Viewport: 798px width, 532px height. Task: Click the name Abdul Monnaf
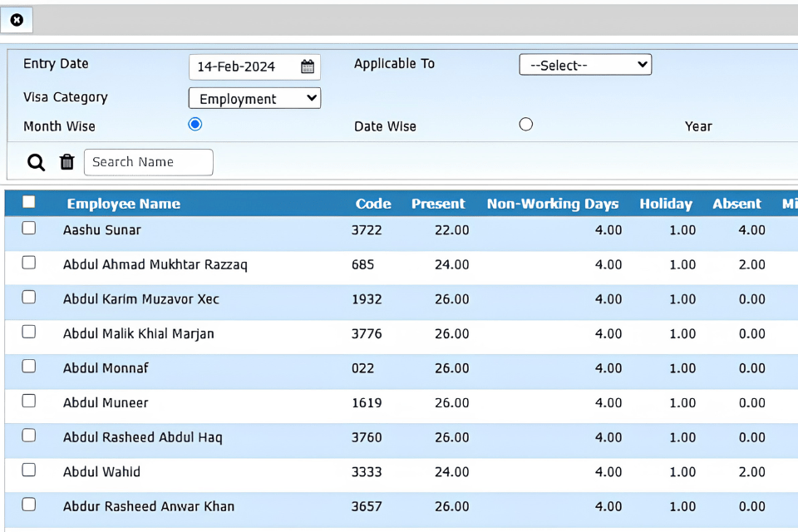(x=106, y=368)
